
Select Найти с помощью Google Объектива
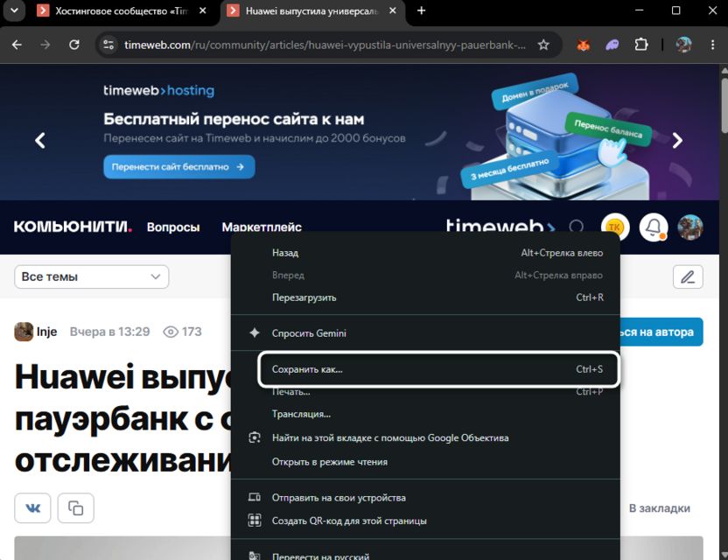426,437
